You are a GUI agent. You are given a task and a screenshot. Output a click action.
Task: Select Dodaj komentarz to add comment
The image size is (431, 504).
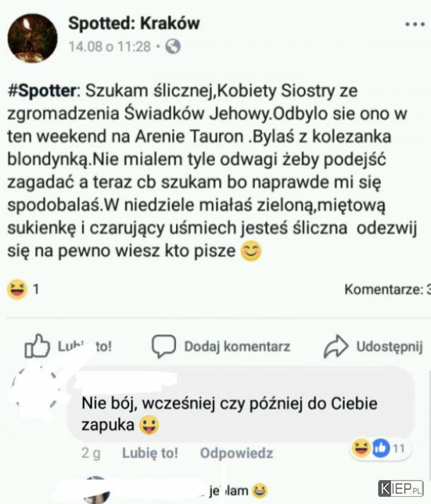(237, 346)
